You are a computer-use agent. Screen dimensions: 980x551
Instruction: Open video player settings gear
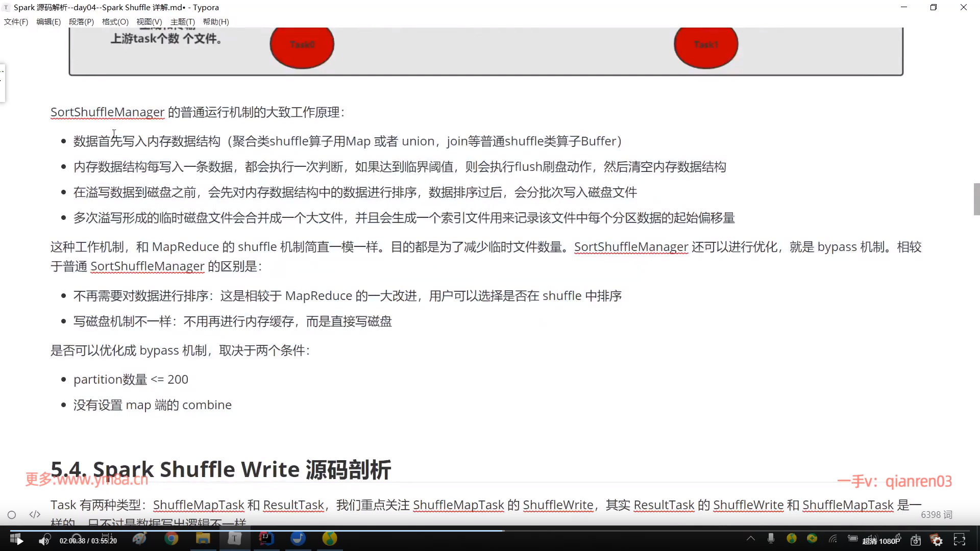(937, 541)
